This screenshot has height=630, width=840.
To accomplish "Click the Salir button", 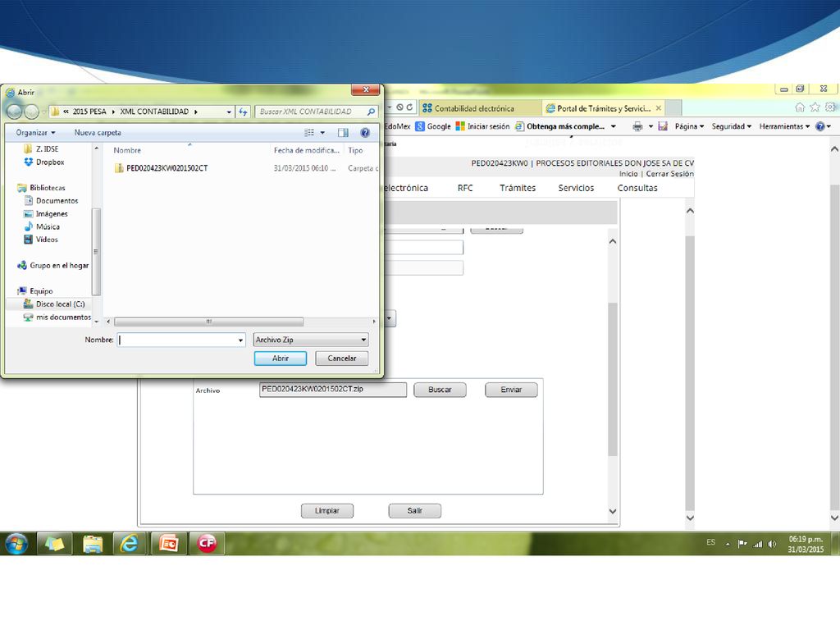I will (x=414, y=510).
